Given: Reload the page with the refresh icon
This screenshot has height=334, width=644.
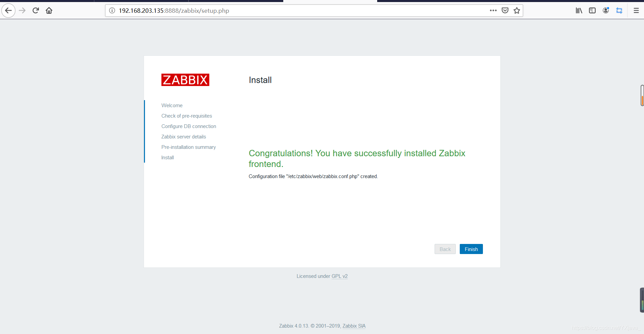Looking at the screenshot, I should 36,10.
